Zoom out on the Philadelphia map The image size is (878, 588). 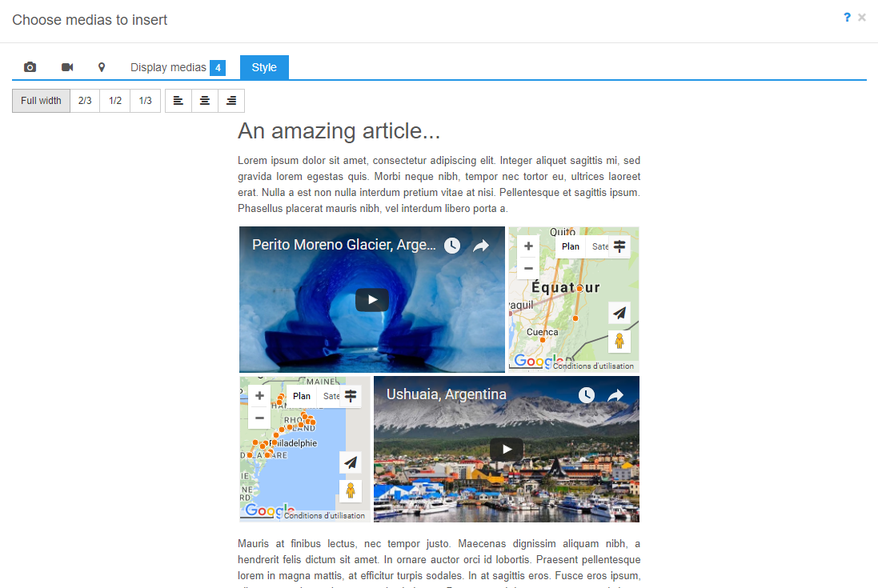click(x=259, y=418)
